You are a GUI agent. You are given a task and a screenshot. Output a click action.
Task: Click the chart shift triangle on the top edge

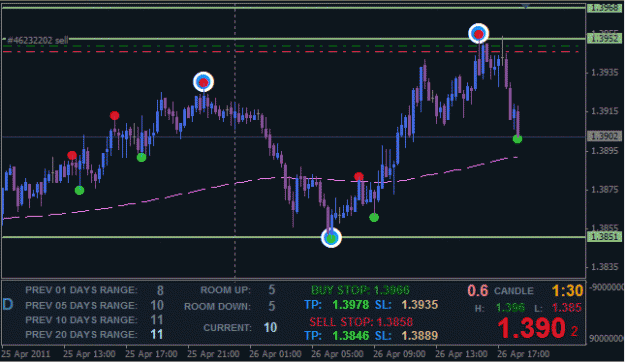click(x=526, y=6)
